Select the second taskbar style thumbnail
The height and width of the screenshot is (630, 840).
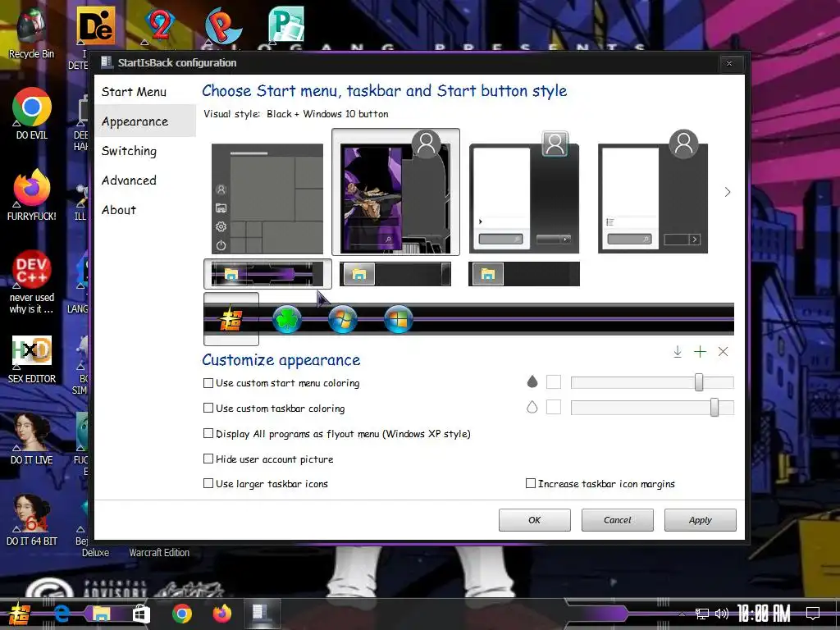(x=395, y=274)
